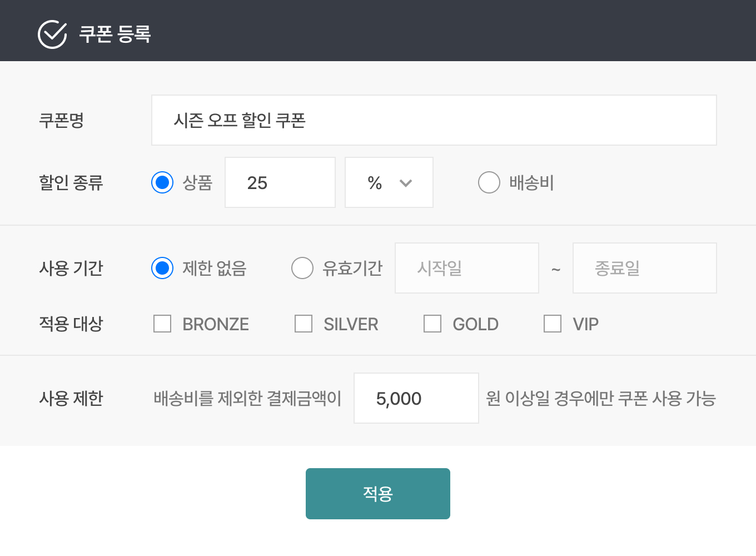Click the 사용 제한 section label
756x556 pixels.
point(71,398)
